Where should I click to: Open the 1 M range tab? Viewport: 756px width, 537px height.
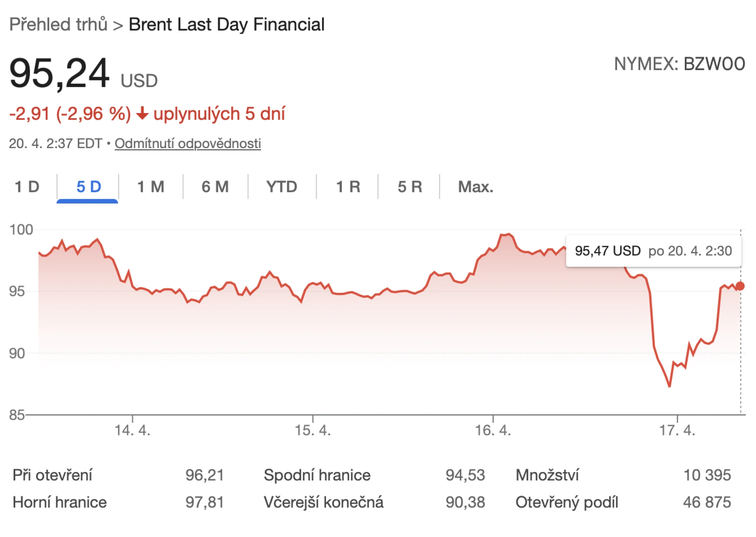[x=151, y=187]
